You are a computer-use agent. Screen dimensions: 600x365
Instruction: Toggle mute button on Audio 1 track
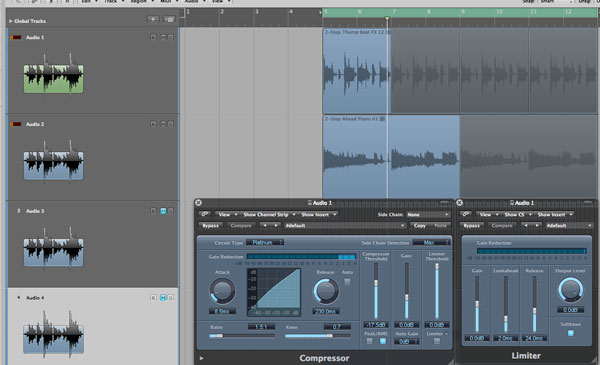pyautogui.click(x=163, y=37)
